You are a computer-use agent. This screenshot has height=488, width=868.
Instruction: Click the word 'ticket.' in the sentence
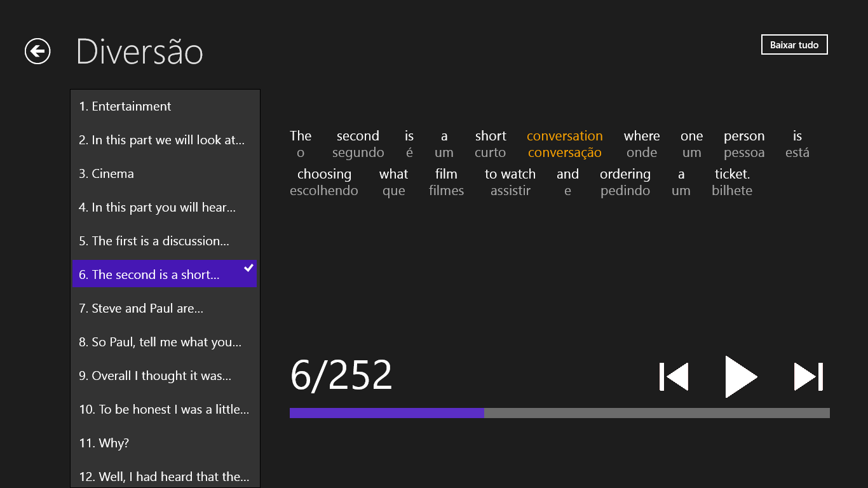[732, 174]
